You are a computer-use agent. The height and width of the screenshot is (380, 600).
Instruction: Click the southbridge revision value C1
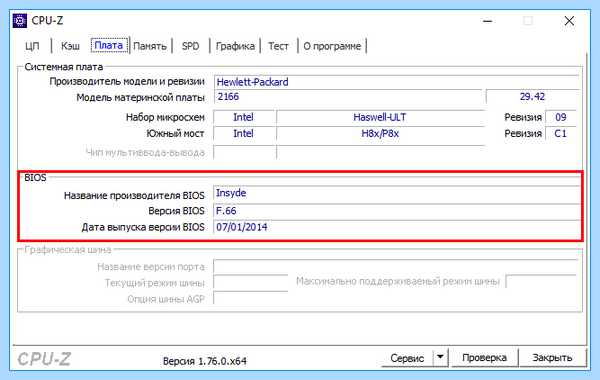tap(561, 134)
